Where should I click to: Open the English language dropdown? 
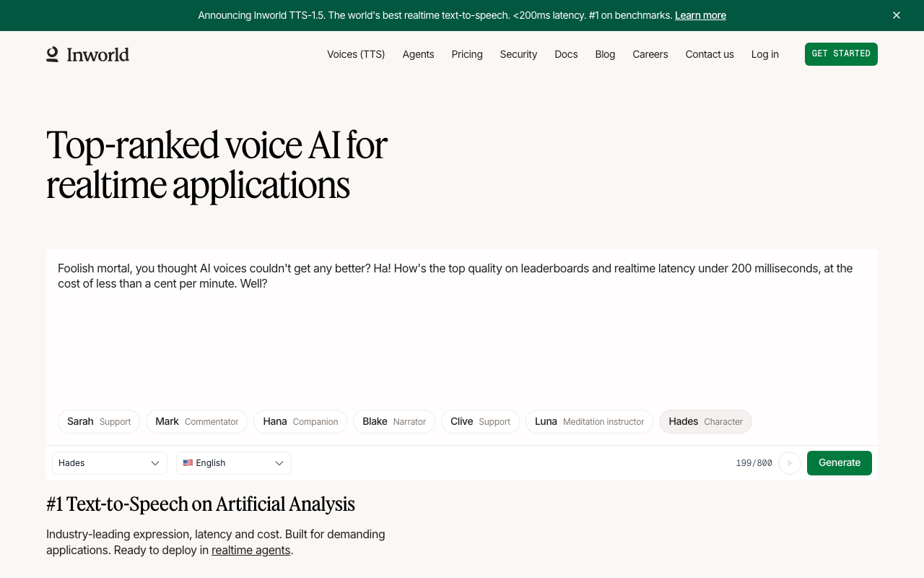pyautogui.click(x=234, y=463)
